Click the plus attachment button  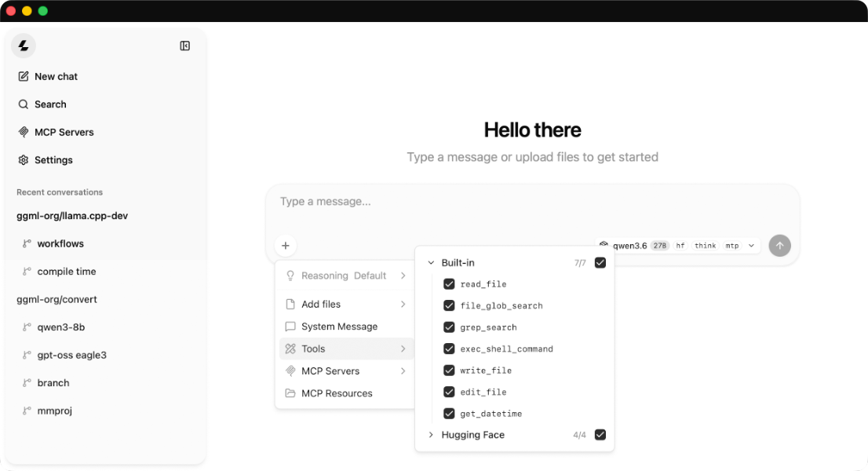click(286, 246)
